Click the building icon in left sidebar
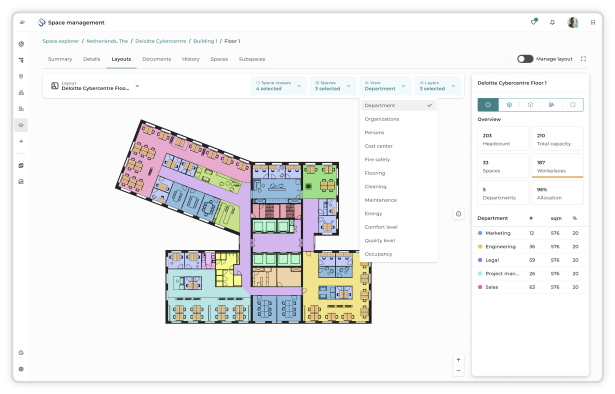615x394 pixels. point(21,109)
